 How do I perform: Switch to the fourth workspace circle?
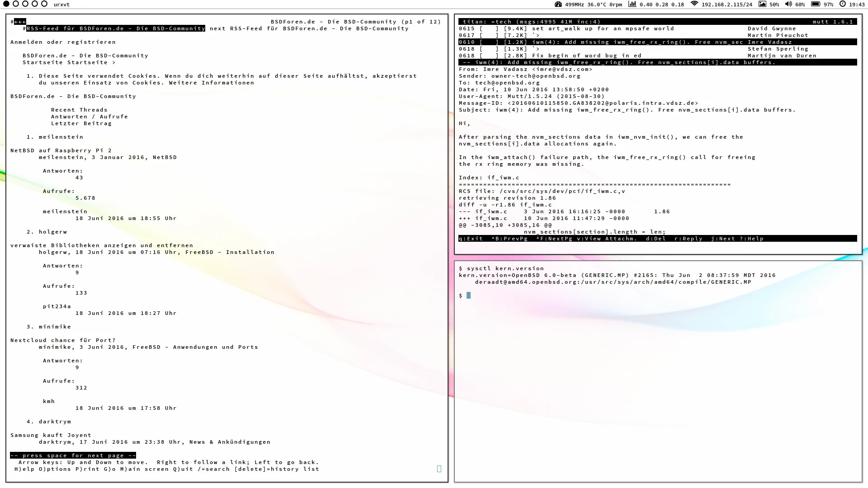pos(35,4)
